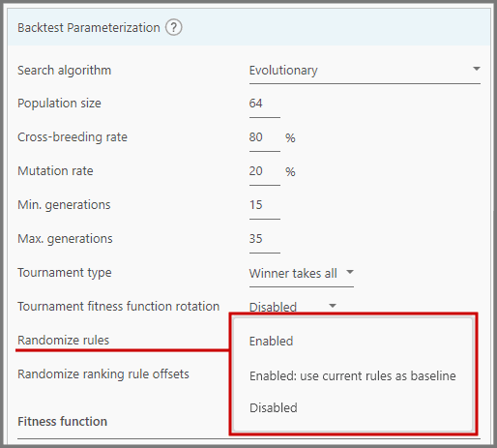Open the Winner takes all tournament dropdown
Image resolution: width=497 pixels, height=448 pixels.
302,274
